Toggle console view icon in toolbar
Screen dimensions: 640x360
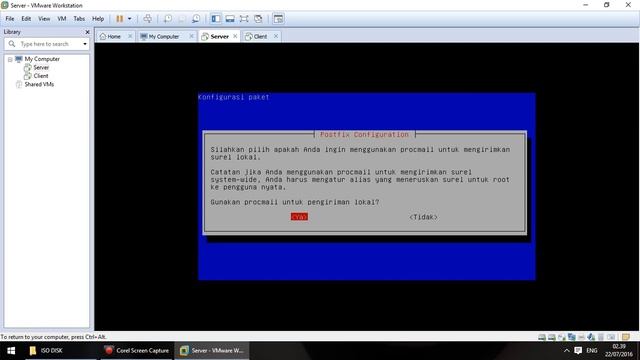278,19
